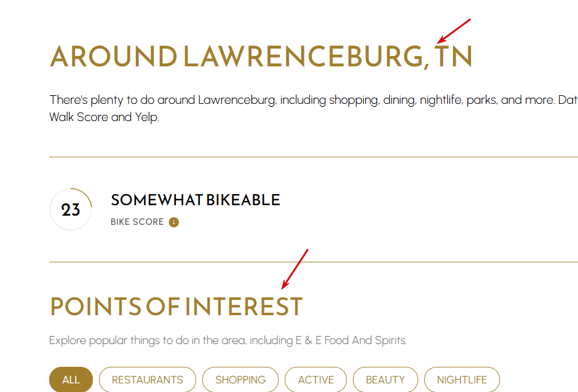Click the red arrow pointing at TN
Screen dimensions: 578x392
pyautogui.click(x=454, y=31)
